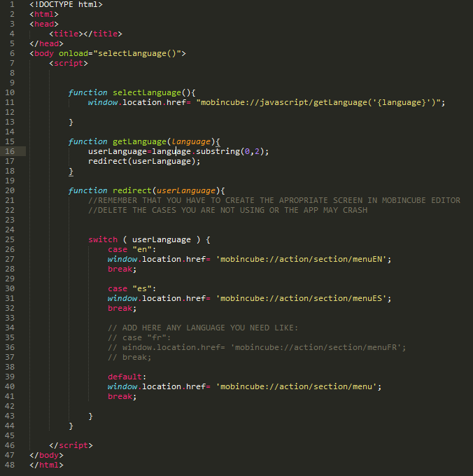473x476 pixels.
Task: Click the '//REMEMBER THAT YOU HAVE TO CREATE' comment
Action: pyautogui.click(x=274, y=200)
